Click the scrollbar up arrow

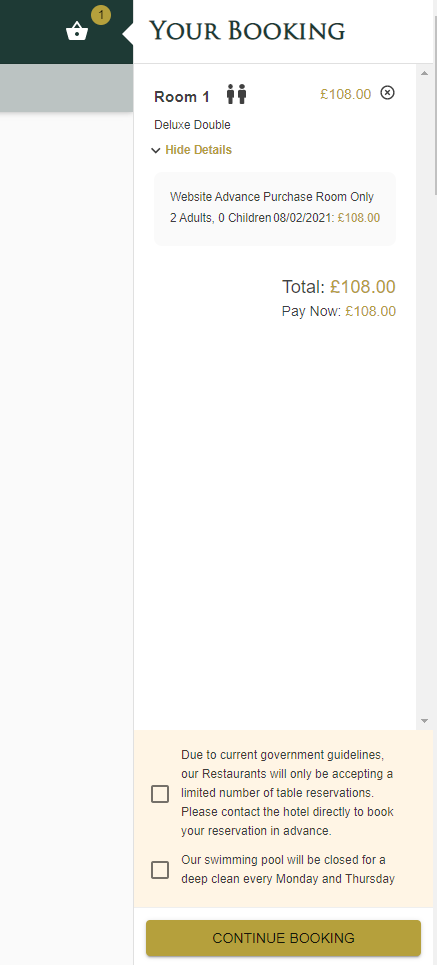pos(424,73)
